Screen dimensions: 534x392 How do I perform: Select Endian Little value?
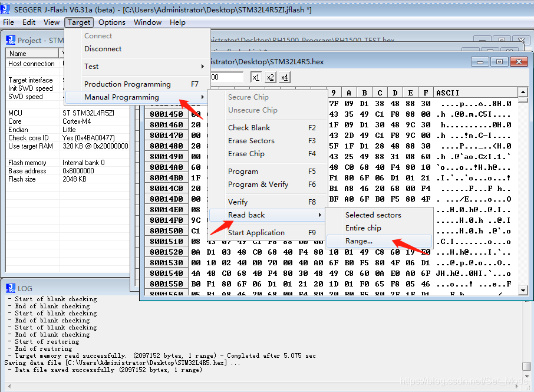pyautogui.click(x=69, y=130)
